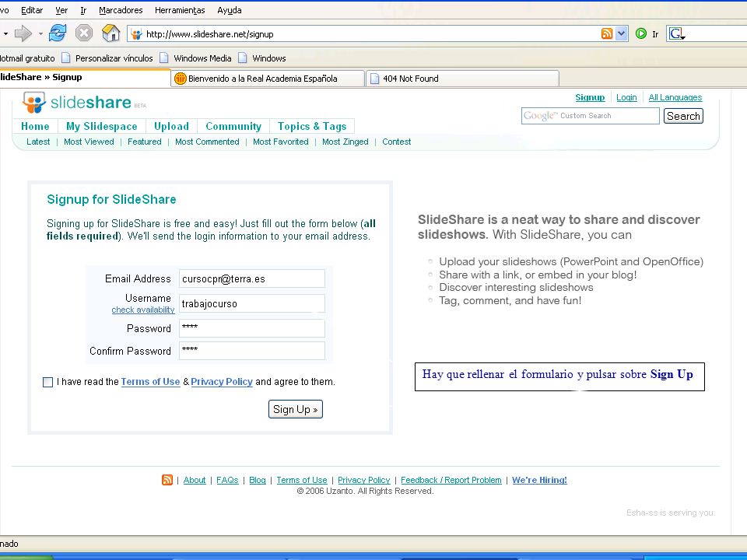Click the check availability link
Screen dimensions: 747x560
[x=143, y=310]
